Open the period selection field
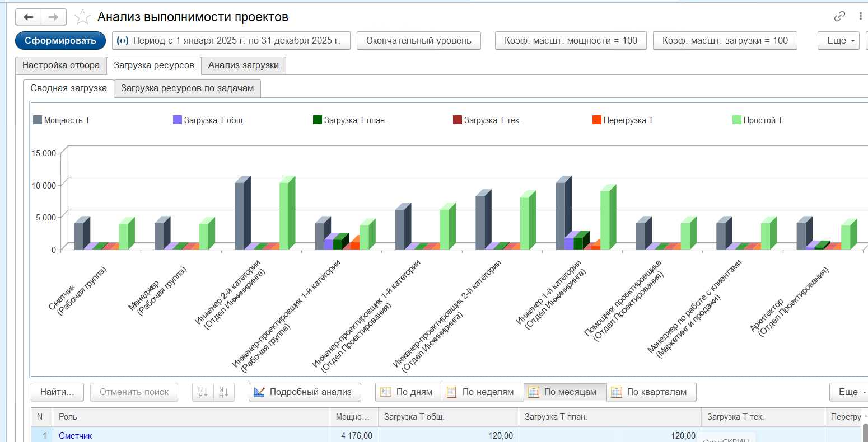Viewport: 868px width, 442px height. click(x=231, y=40)
